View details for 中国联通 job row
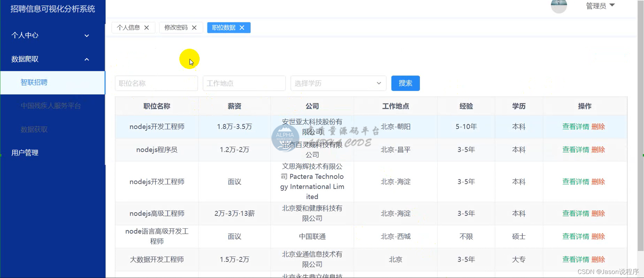The image size is (644, 278). click(576, 236)
